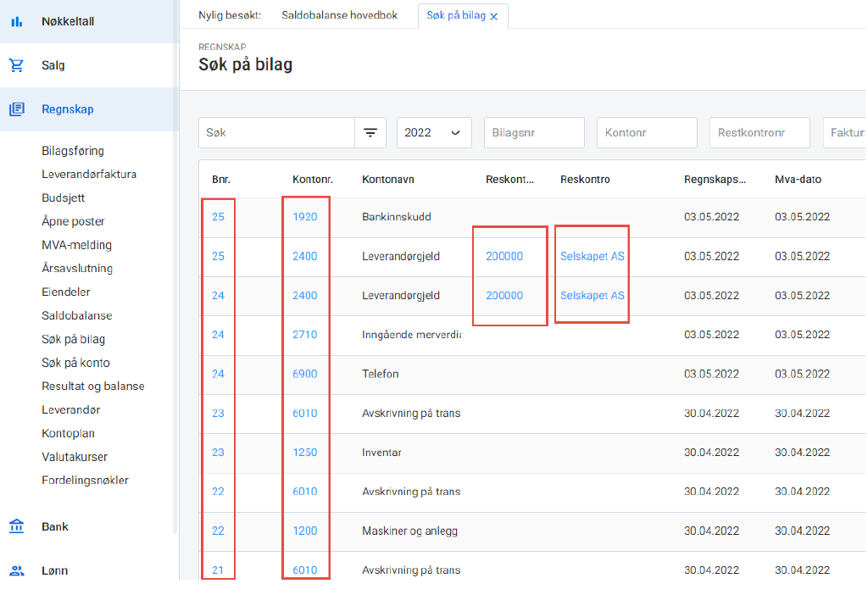Close the Søk på bilag tab
Screen dimensions: 868x595
(x=494, y=16)
